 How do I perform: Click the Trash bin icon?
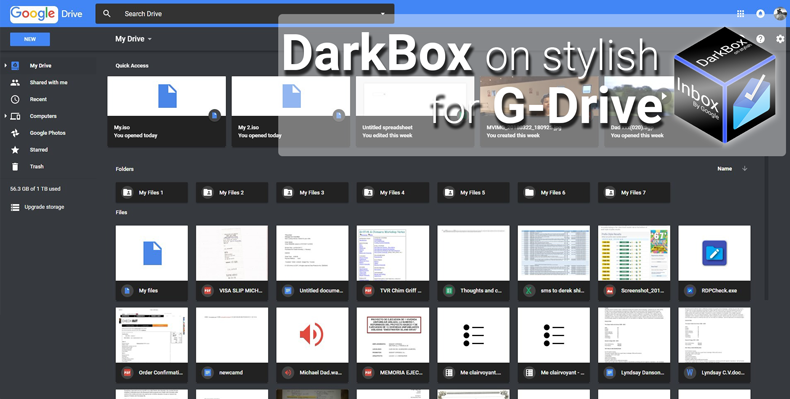pos(15,166)
